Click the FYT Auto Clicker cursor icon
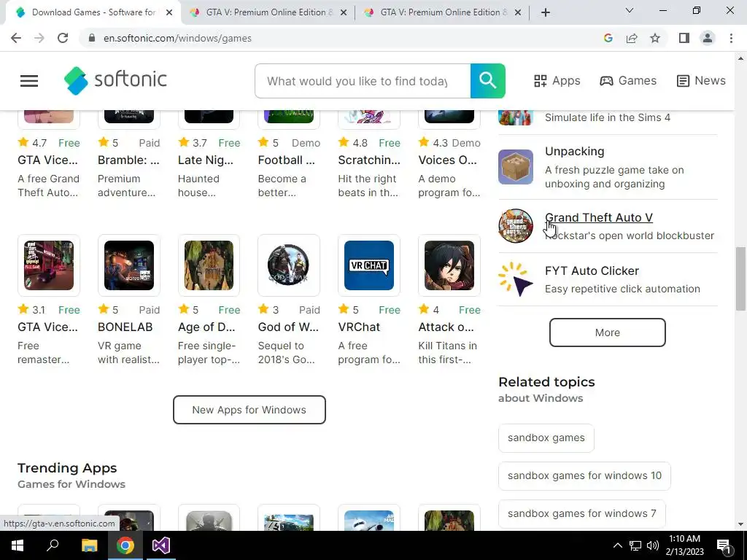Image resolution: width=747 pixels, height=560 pixels. [516, 279]
